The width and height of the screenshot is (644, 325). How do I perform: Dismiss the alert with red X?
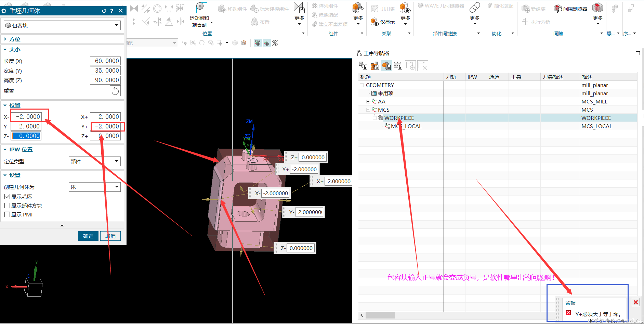click(636, 302)
